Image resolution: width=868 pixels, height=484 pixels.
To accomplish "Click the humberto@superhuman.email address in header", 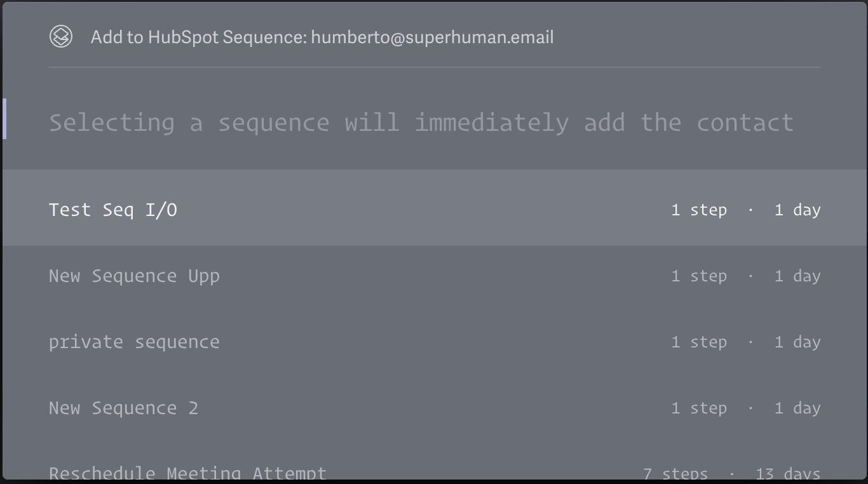I will (432, 37).
